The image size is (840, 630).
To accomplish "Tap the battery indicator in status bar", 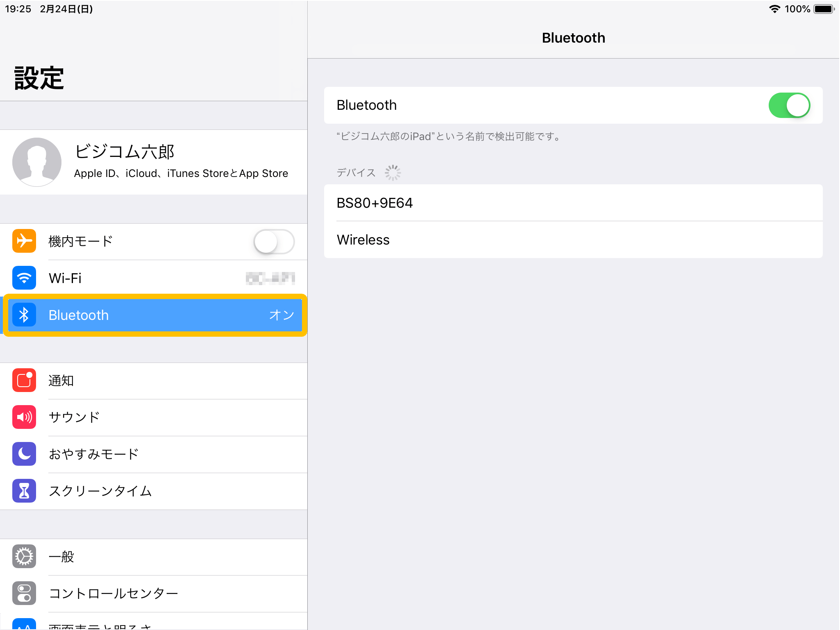I will click(x=824, y=9).
